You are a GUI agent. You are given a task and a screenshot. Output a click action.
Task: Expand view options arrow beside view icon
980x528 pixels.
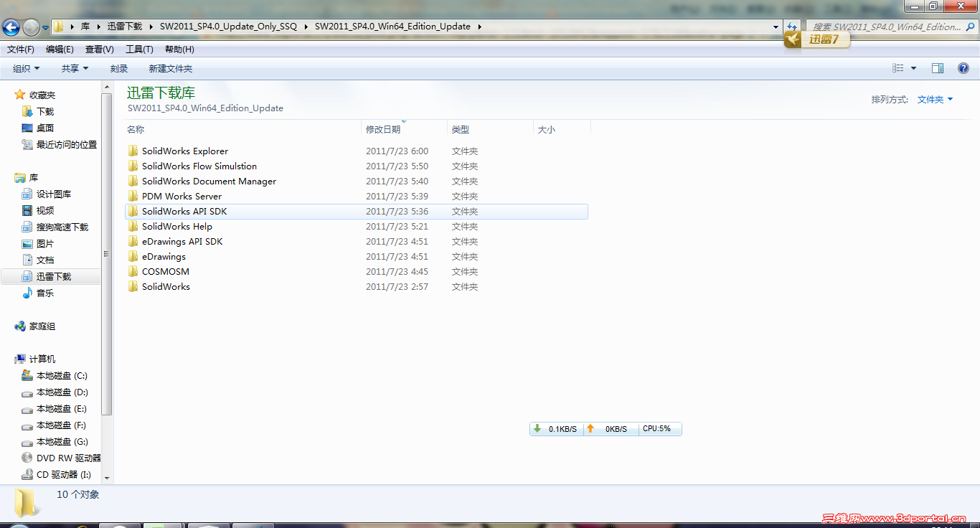coord(913,69)
